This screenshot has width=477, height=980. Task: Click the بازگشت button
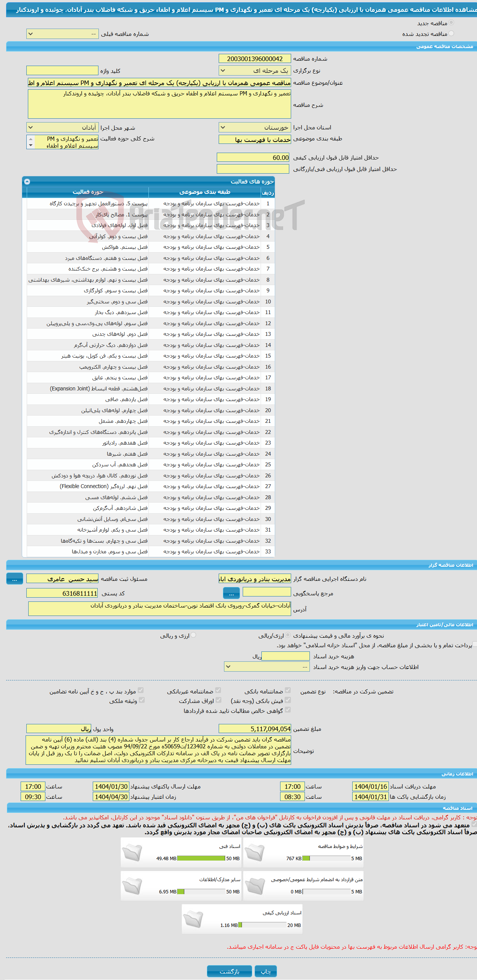point(229,971)
